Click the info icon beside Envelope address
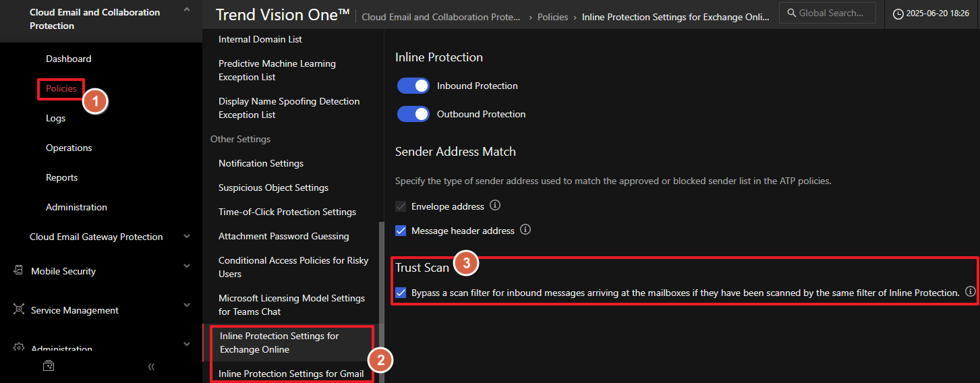The height and width of the screenshot is (383, 980). 495,205
